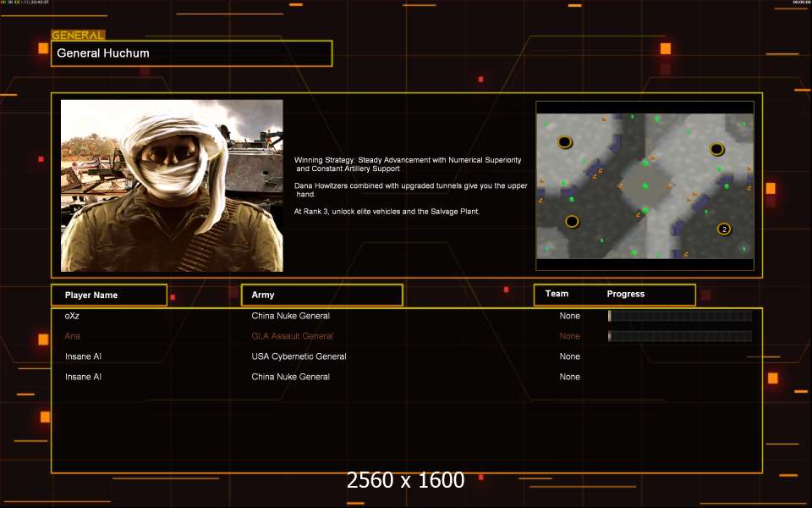812x508 pixels.
Task: Click the loading progress bar for Ana
Action: pyautogui.click(x=680, y=336)
